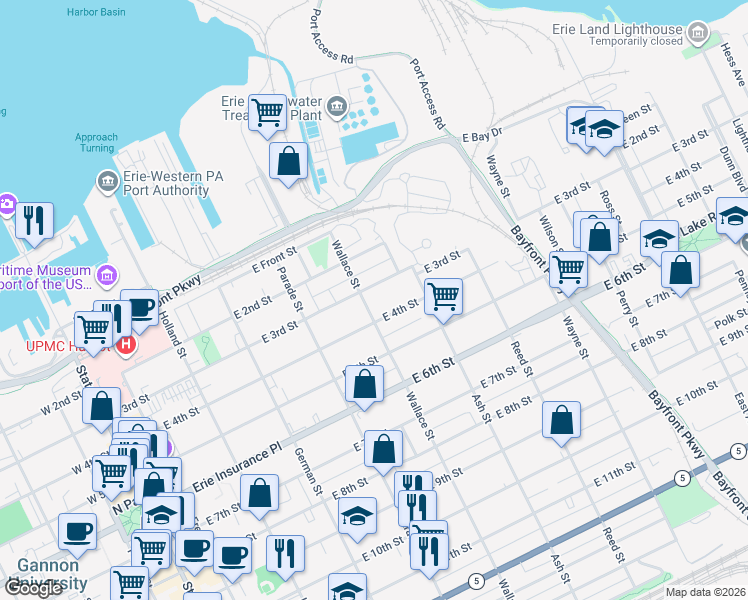The width and height of the screenshot is (748, 600).
Task: Click the Maritime Museum purple pin
Action: pos(107,275)
